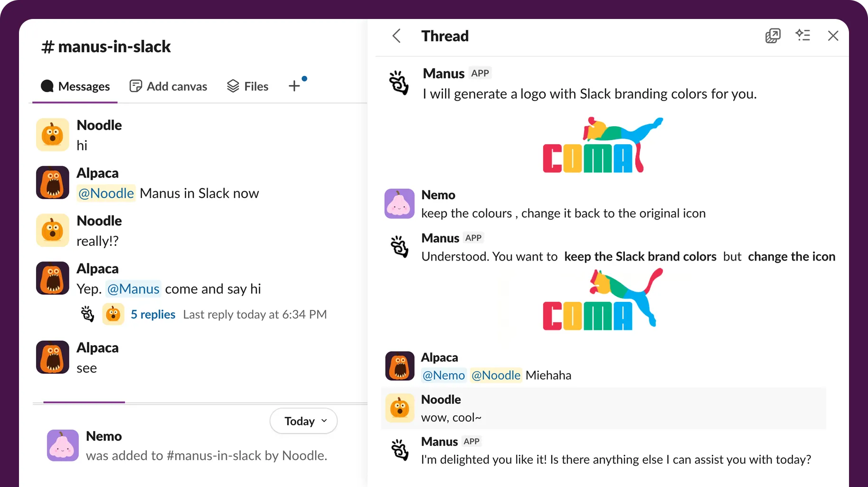Image resolution: width=868 pixels, height=487 pixels.
Task: Click Alpaca's avatar beside 'see' message
Action: coord(53,357)
